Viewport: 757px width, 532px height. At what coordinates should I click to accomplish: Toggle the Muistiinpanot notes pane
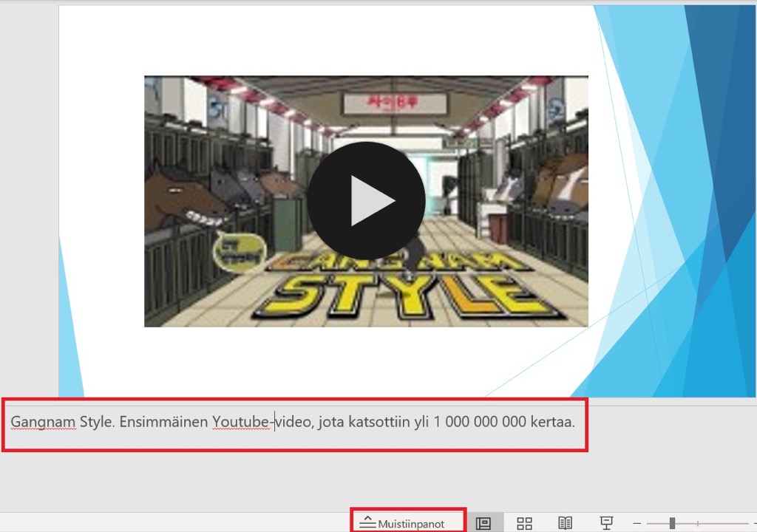[401, 523]
